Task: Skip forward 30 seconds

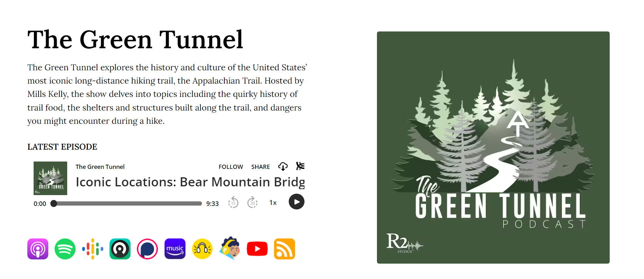Action: click(252, 202)
